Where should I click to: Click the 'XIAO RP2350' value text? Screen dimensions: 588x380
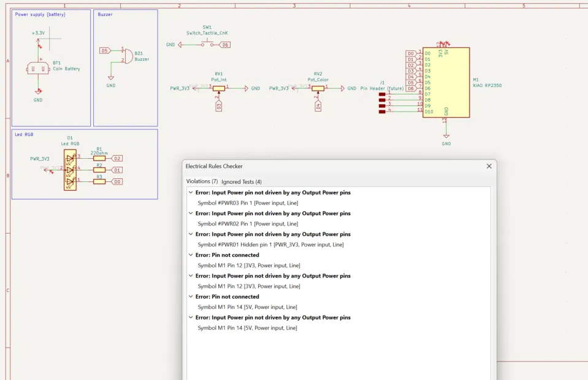point(487,85)
